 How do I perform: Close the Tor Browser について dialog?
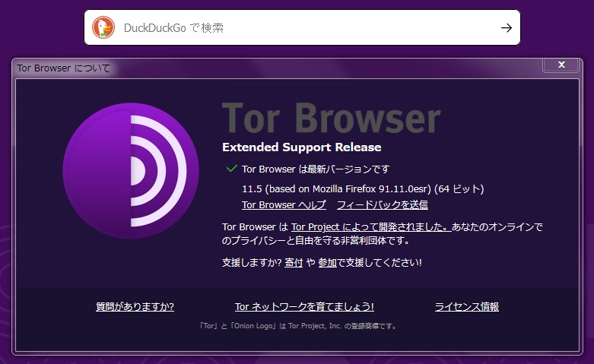[x=561, y=65]
